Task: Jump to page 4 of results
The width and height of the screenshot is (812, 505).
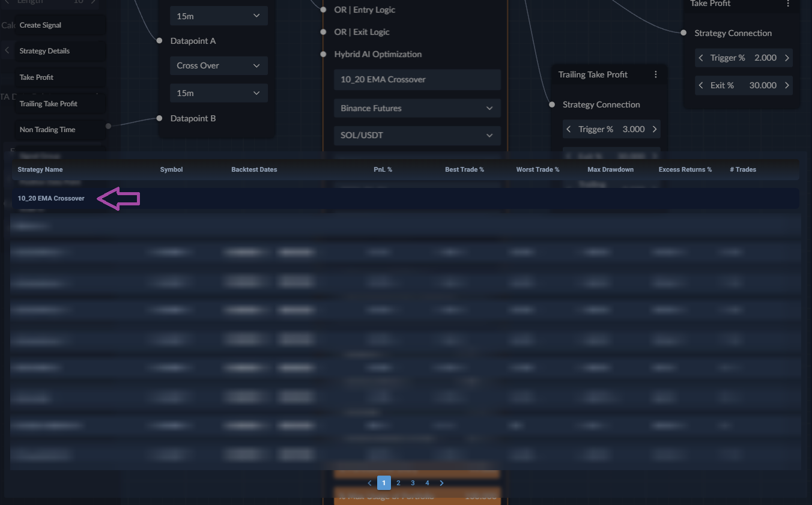Action: (x=427, y=483)
